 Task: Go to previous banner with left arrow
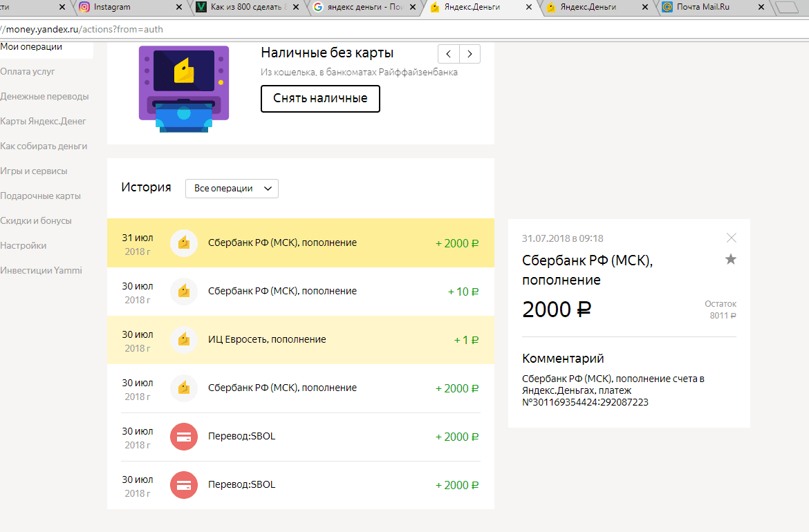(449, 54)
